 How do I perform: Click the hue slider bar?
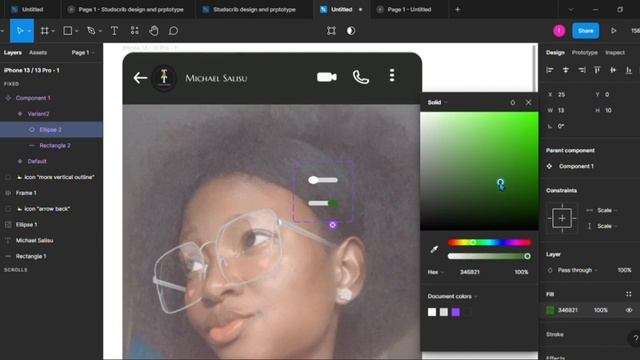489,242
